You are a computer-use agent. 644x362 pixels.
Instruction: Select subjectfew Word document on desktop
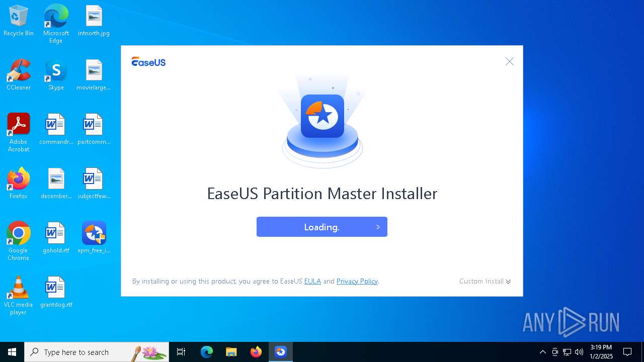pos(94,184)
